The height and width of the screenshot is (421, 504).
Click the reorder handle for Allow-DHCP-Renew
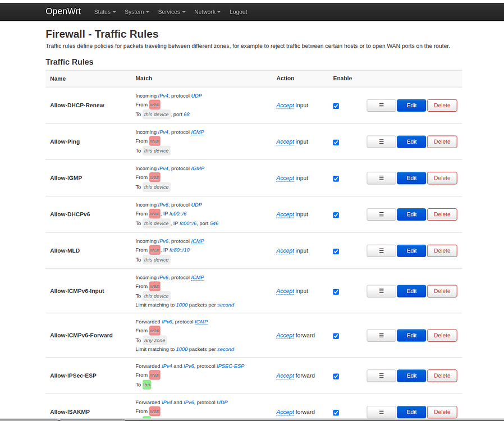tap(381, 106)
